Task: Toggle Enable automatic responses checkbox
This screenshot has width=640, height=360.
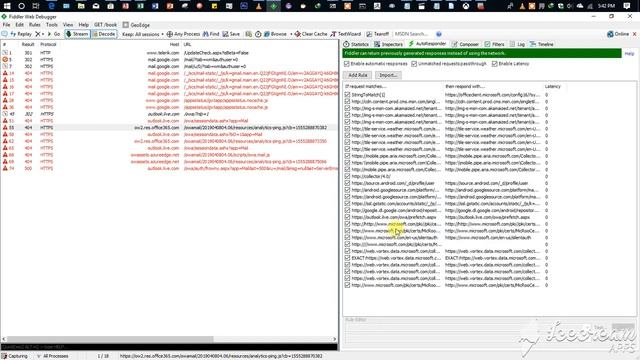Action: click(347, 64)
